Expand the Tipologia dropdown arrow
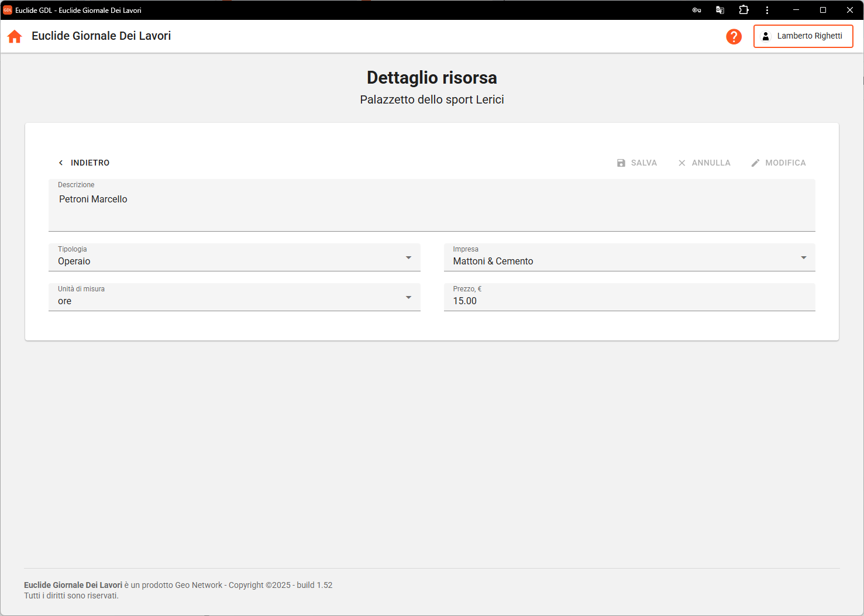The width and height of the screenshot is (864, 616). [x=408, y=258]
